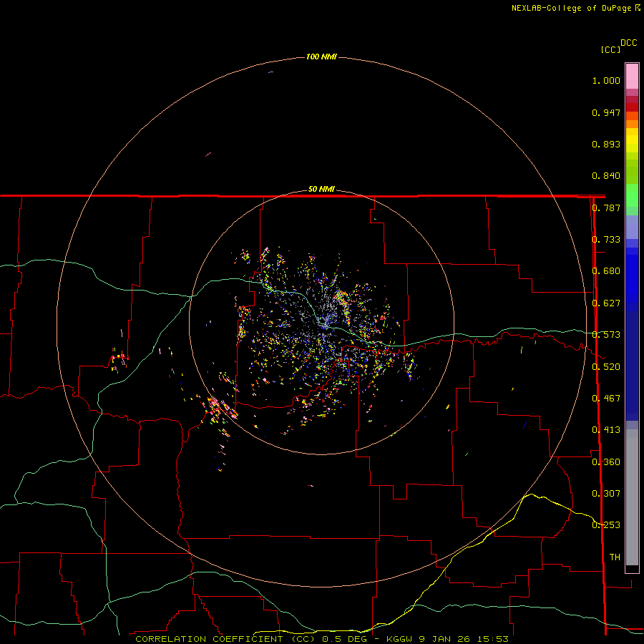Viewport: 644px width, 644px height.
Task: Click the [CC] legend units label
Action: pyautogui.click(x=610, y=49)
